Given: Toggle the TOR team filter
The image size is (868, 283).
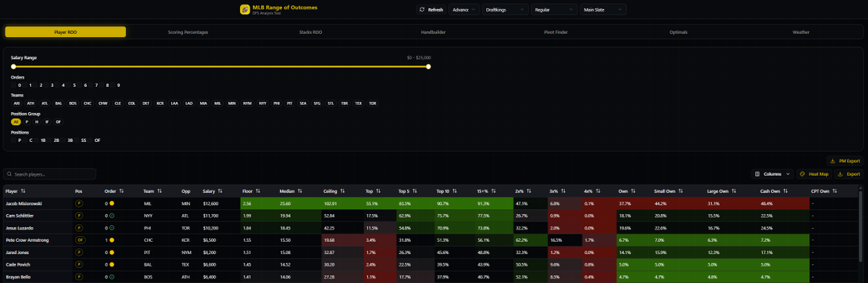Looking at the screenshot, I should [x=373, y=104].
